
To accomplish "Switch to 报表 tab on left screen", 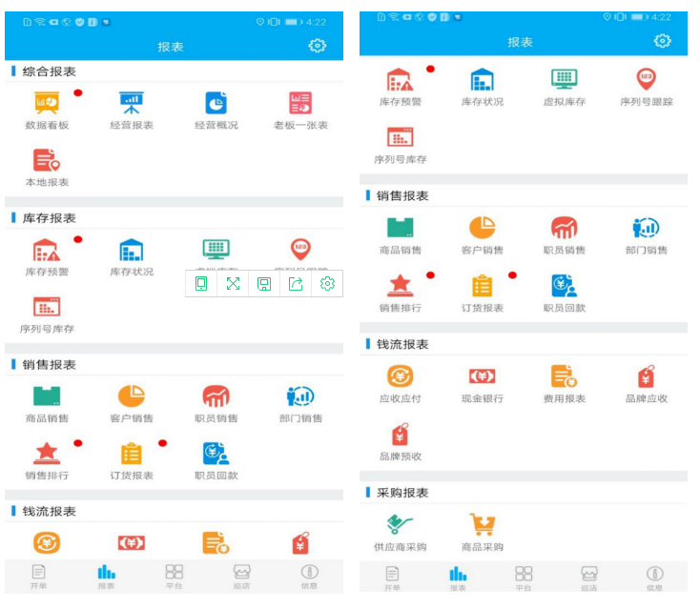I will pos(106,577).
